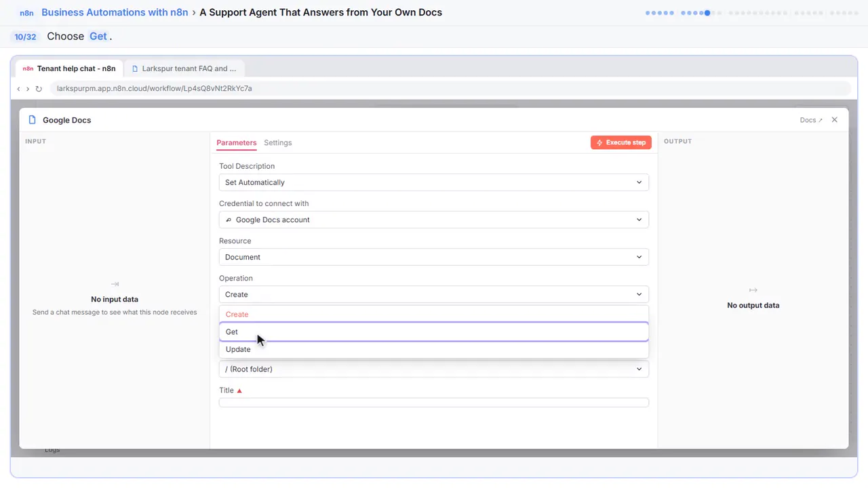Select the Update operation option
Screen dimensions: 868x488
pyautogui.click(x=434, y=349)
